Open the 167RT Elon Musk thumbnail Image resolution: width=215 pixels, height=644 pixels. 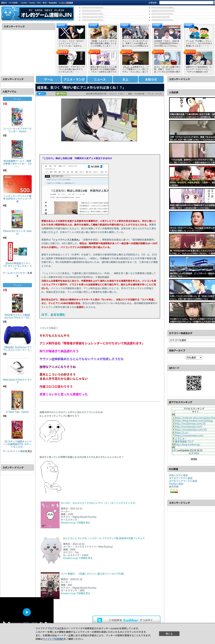(x=72, y=32)
